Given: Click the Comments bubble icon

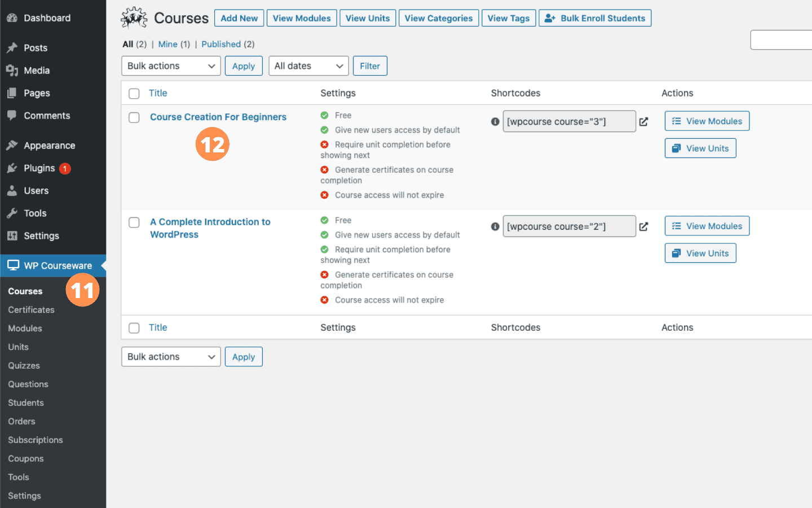Looking at the screenshot, I should (x=12, y=116).
